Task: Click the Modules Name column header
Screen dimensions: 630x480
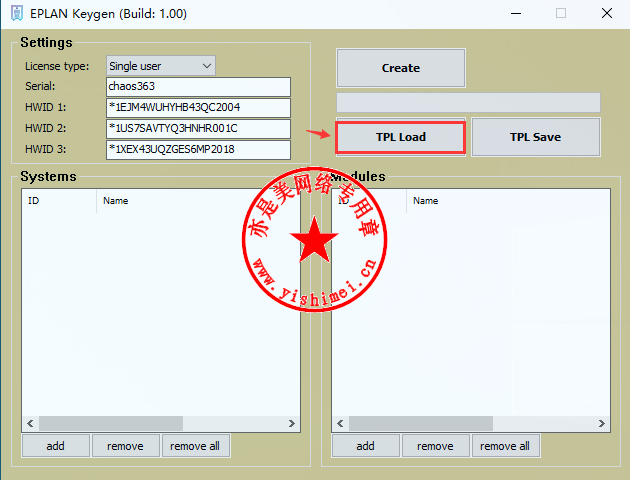Action: pyautogui.click(x=508, y=201)
